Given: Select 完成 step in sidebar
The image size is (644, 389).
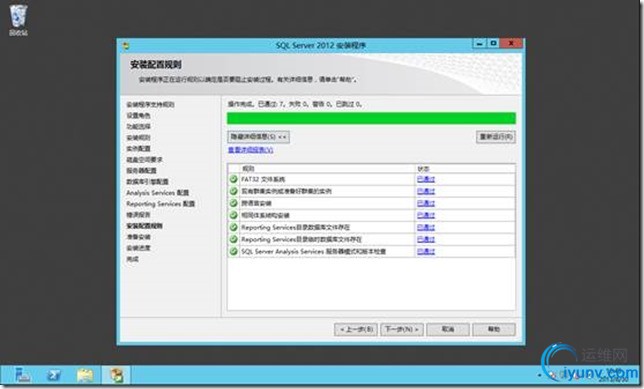Looking at the screenshot, I should pyautogui.click(x=132, y=259).
